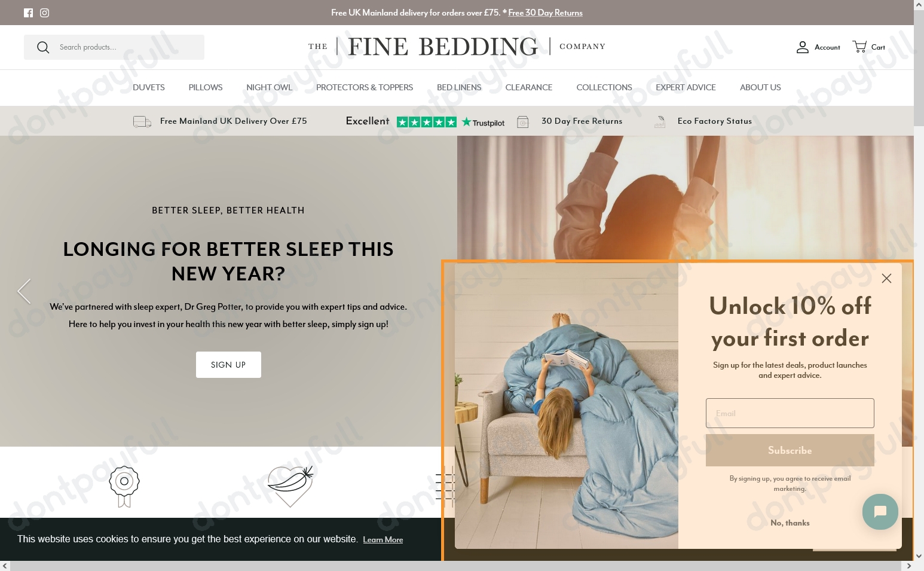Open the Duvets menu
924x571 pixels.
149,87
